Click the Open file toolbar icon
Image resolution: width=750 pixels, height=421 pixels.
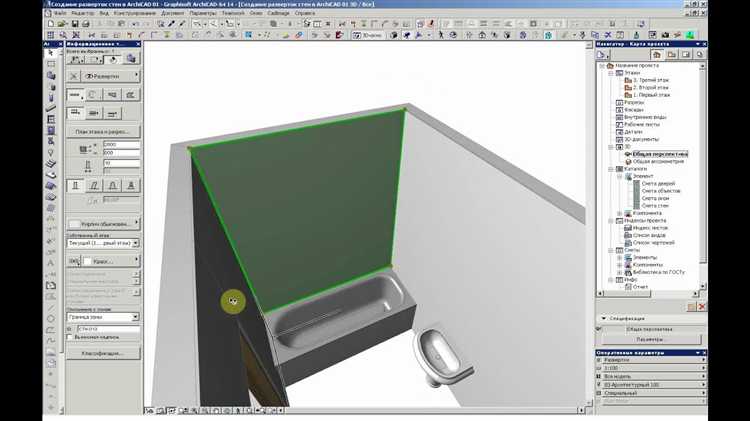62,23
